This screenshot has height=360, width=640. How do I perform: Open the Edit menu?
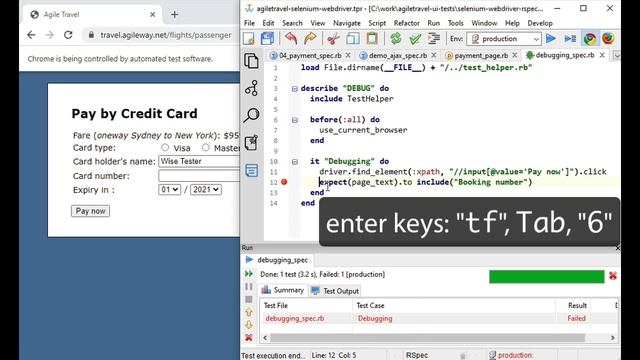click(x=268, y=23)
